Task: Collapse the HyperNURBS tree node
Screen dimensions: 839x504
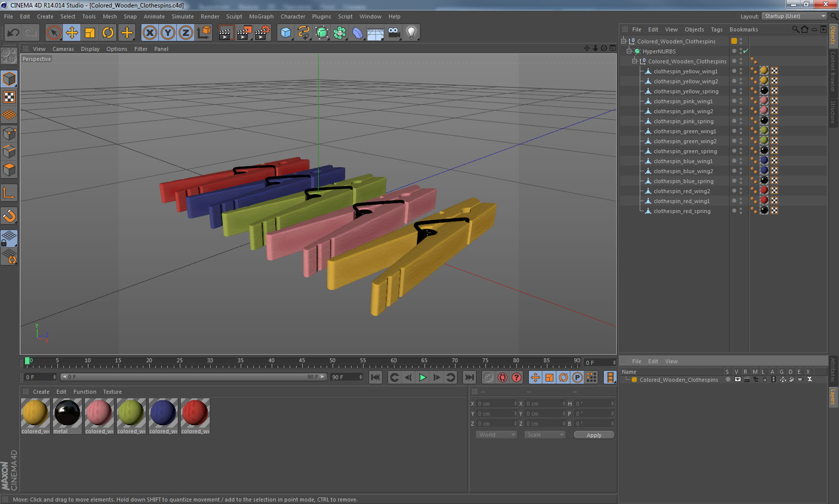Action: 629,51
